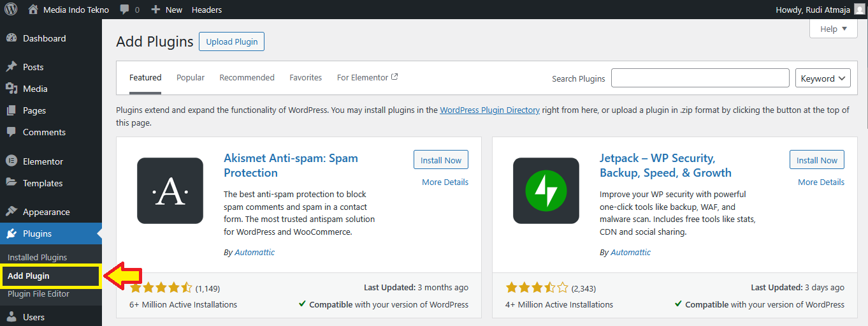Open the comments bubble icon in admin bar
This screenshot has height=326, width=868.
coord(125,10)
